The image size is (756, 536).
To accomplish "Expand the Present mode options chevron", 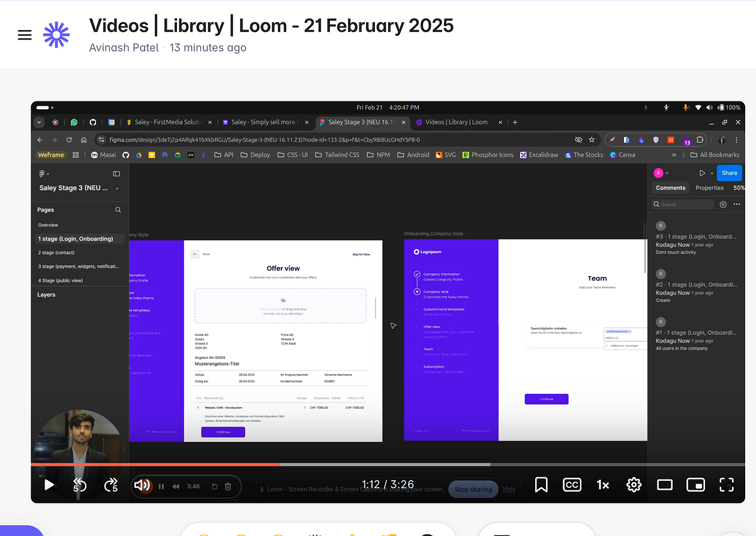I will (x=712, y=173).
